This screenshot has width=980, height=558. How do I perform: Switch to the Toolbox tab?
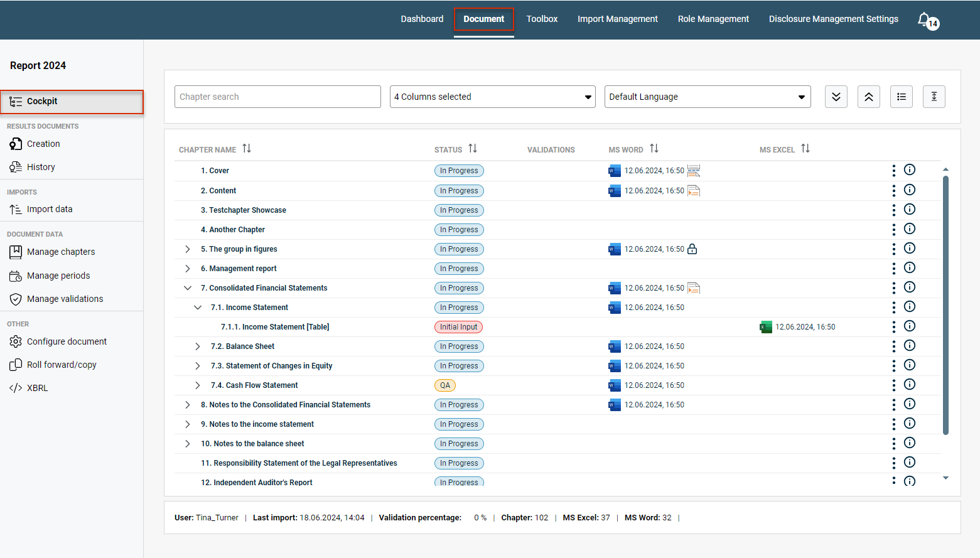pyautogui.click(x=542, y=19)
